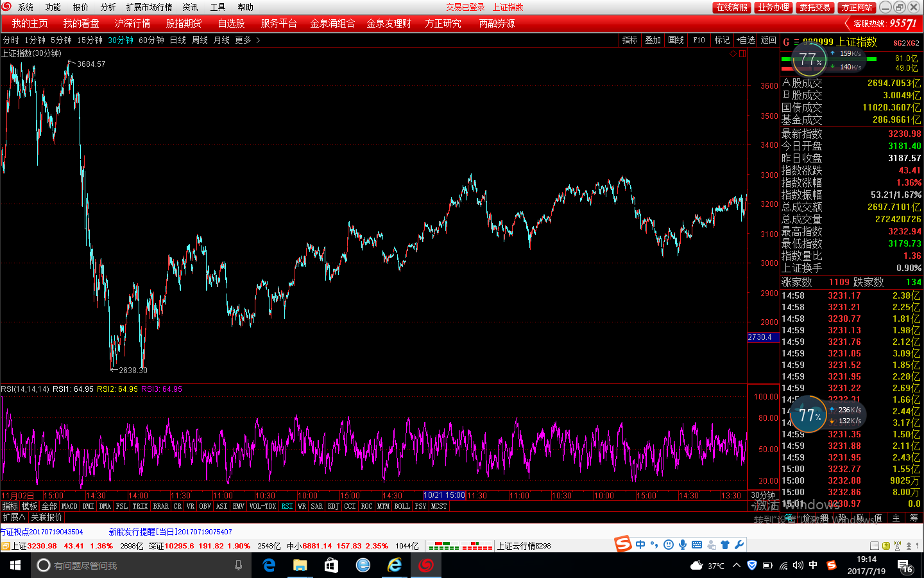Open the Sogou emoji smiley icon
Screen dimensions: 924x578
click(669, 545)
